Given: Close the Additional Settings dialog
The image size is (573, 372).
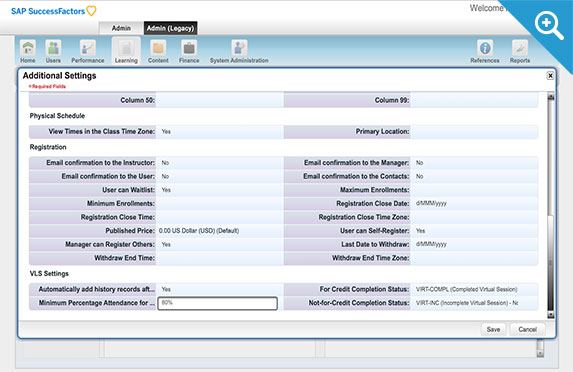Looking at the screenshot, I should [x=550, y=76].
